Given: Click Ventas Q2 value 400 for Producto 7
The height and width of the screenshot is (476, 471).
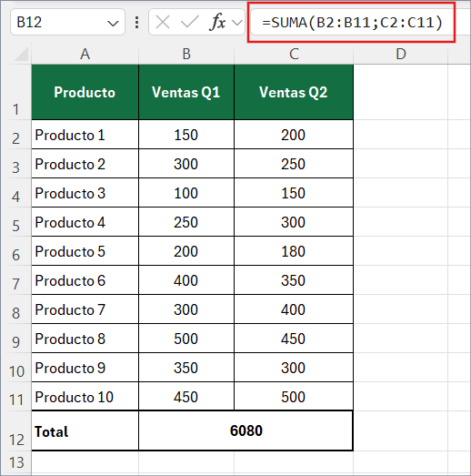Looking at the screenshot, I should click(294, 309).
